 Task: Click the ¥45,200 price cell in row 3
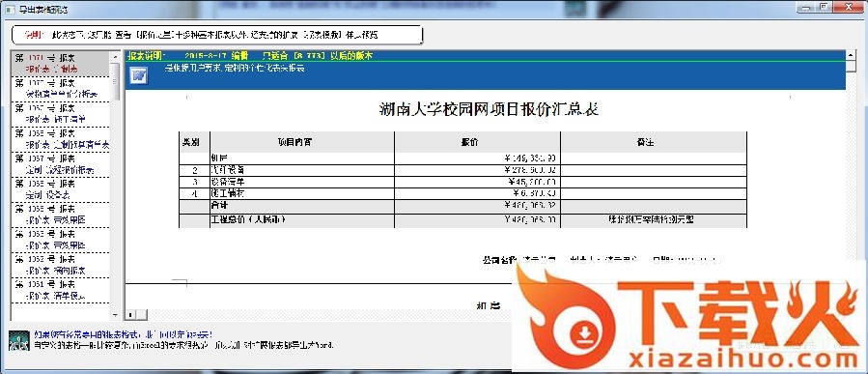(477, 182)
